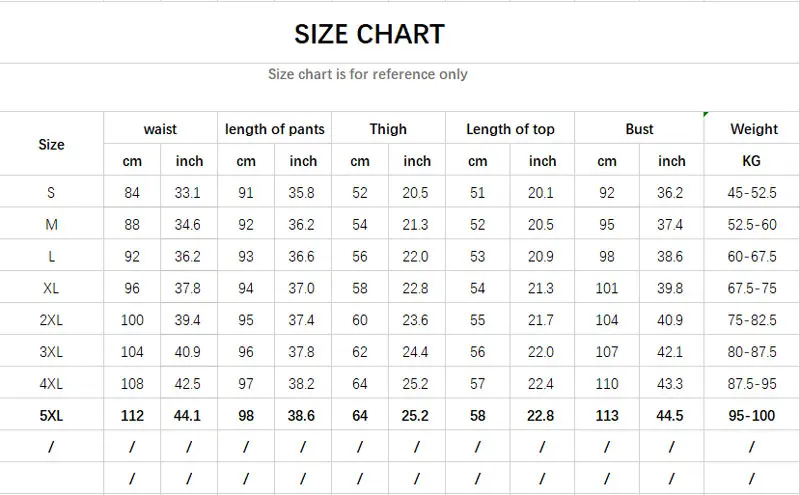Screen dimensions: 800x495
Task: Click the L length of top value 53
Action: pyautogui.click(x=478, y=256)
